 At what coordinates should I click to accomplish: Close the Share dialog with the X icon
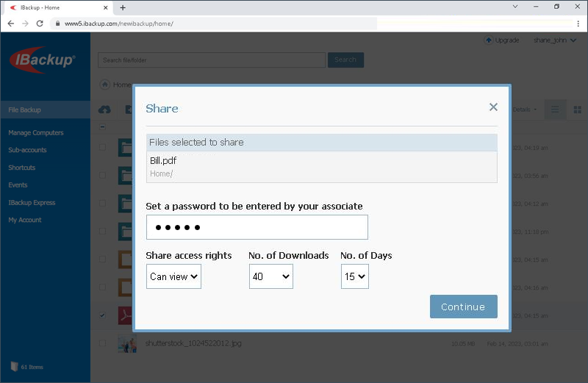[x=493, y=107]
